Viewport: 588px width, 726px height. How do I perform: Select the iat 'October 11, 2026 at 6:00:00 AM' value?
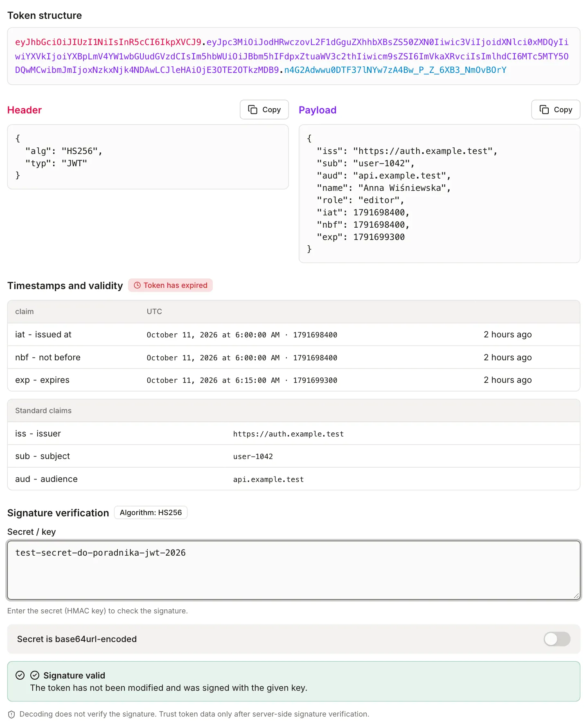(213, 335)
